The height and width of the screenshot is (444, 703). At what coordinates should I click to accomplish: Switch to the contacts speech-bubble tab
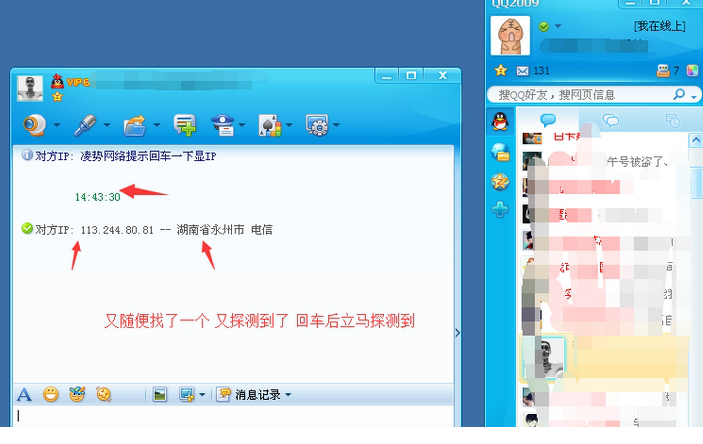coord(548,120)
